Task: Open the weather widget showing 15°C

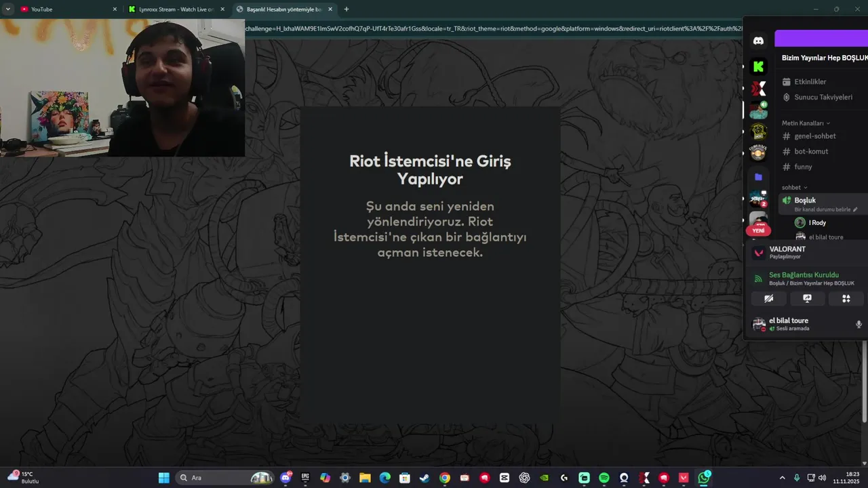Action: point(22,478)
